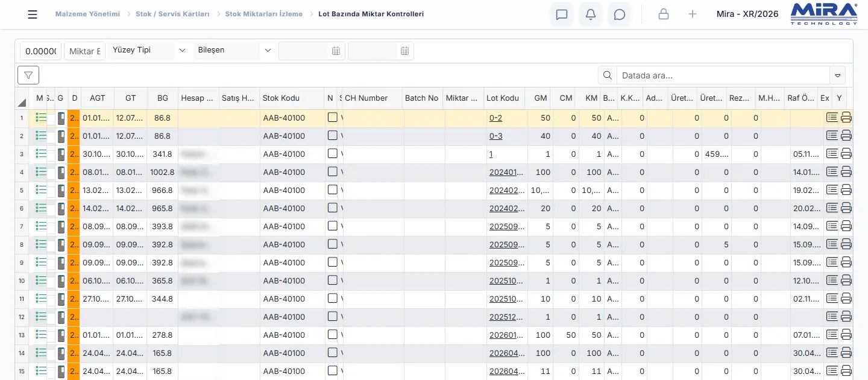Open the lot code link in row 13
This screenshot has width=868, height=380.
506,335
